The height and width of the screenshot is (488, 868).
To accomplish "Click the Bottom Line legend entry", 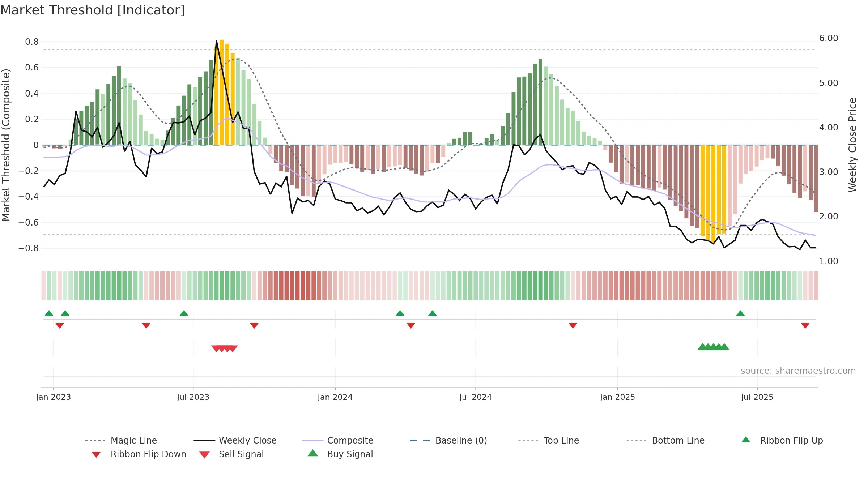I will pos(665,440).
